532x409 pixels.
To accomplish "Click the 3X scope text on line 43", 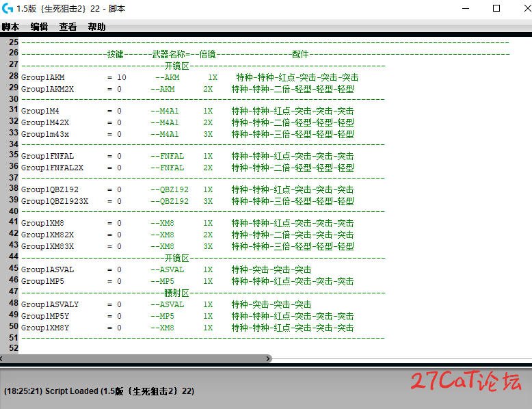I will pos(208,246).
